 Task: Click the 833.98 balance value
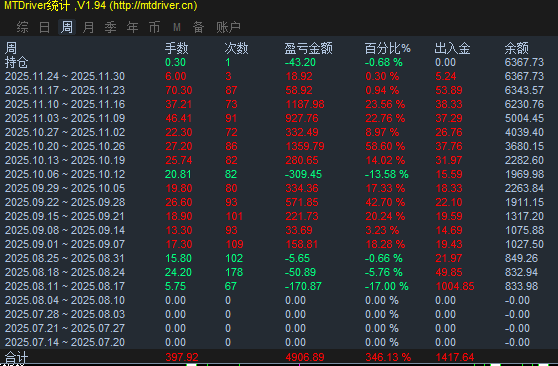(521, 286)
